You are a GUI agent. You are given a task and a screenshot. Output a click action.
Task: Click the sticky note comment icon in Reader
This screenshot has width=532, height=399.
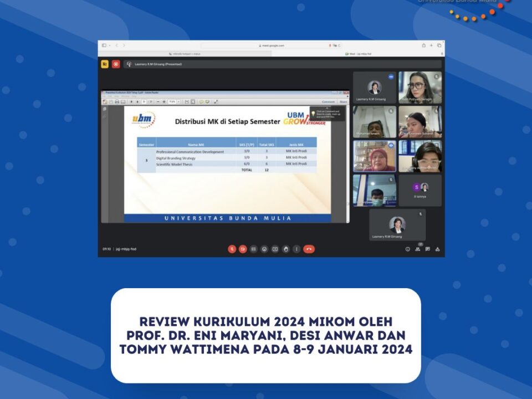pos(201,102)
